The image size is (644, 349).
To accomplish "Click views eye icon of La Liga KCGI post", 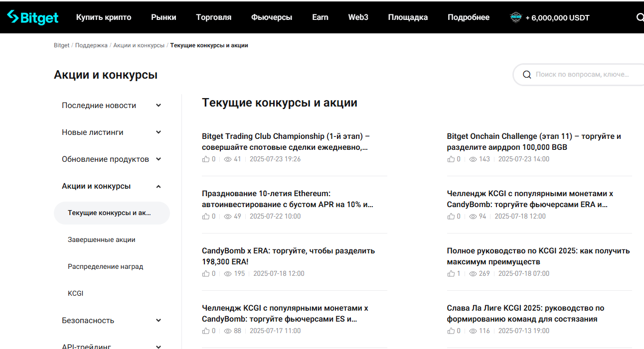I will click(x=473, y=331).
